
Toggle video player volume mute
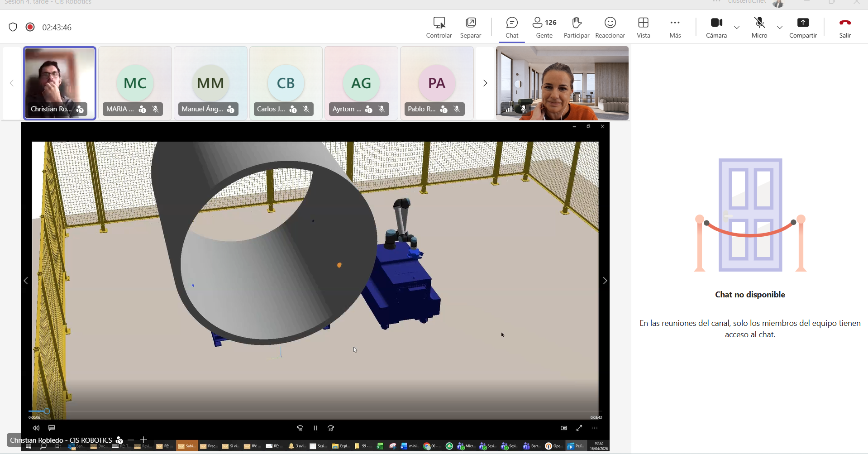click(36, 428)
